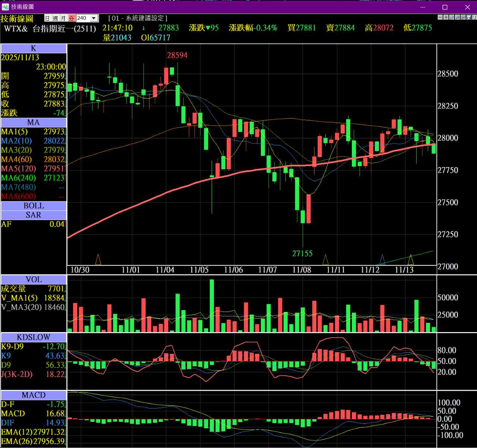477x448 pixels.
Task: Click the 收 27883 close price row
Action: (34, 104)
